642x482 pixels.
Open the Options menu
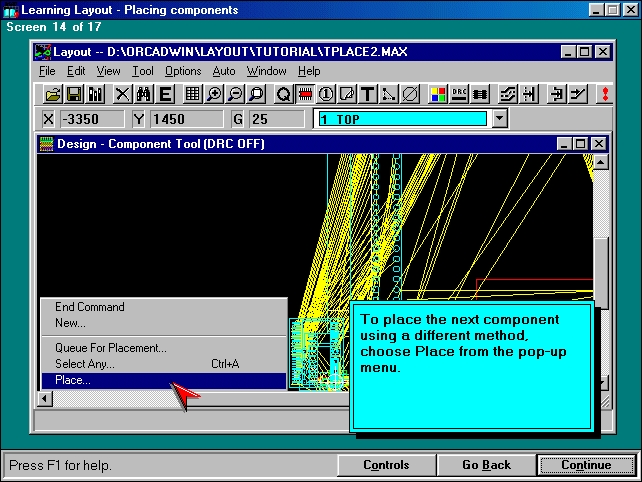click(183, 71)
